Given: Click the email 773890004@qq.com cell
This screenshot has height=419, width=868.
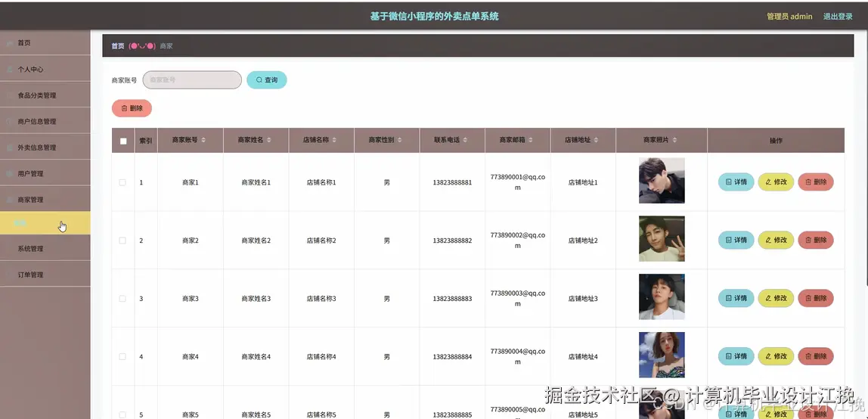Looking at the screenshot, I should pos(518,356).
